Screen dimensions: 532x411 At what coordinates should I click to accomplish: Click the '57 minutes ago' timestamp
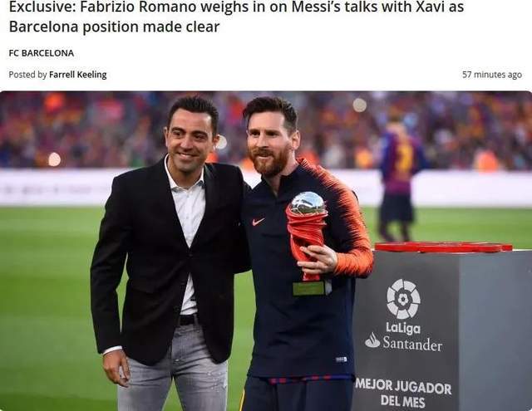(491, 75)
